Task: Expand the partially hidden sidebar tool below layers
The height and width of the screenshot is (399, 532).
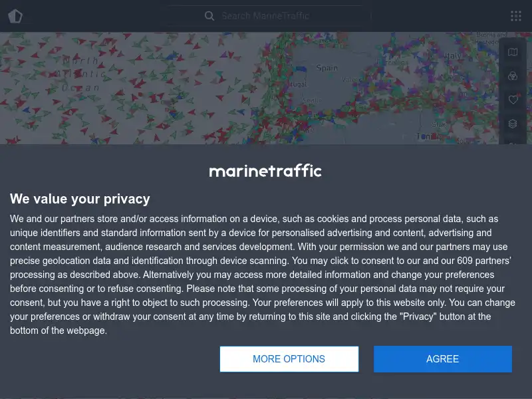Action: click(x=513, y=145)
